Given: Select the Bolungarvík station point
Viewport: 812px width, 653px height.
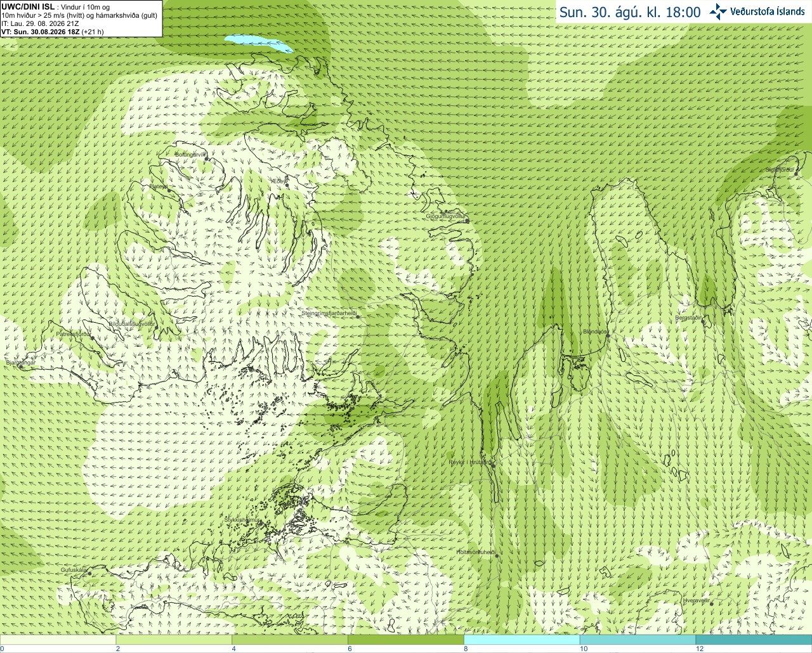Looking at the screenshot, I should pyautogui.click(x=205, y=158).
